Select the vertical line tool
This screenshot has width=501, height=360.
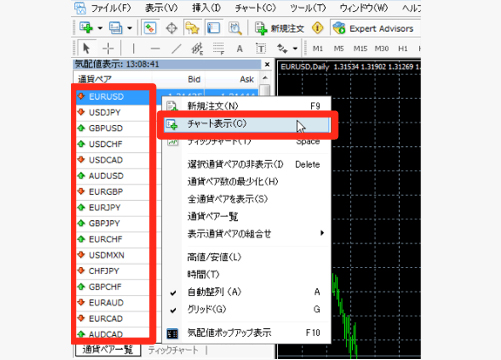pyautogui.click(x=133, y=49)
